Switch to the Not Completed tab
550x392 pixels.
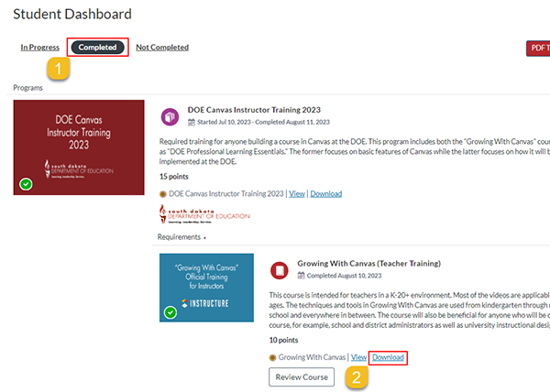(162, 48)
